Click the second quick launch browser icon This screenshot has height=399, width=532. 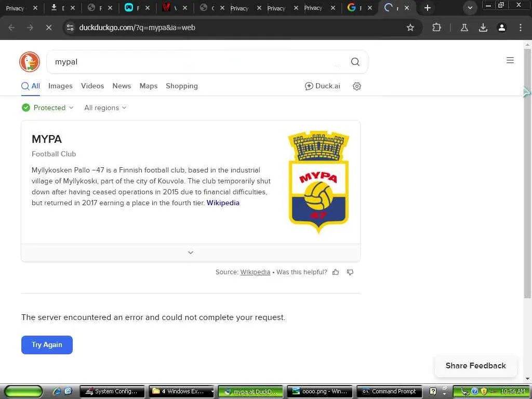68,391
